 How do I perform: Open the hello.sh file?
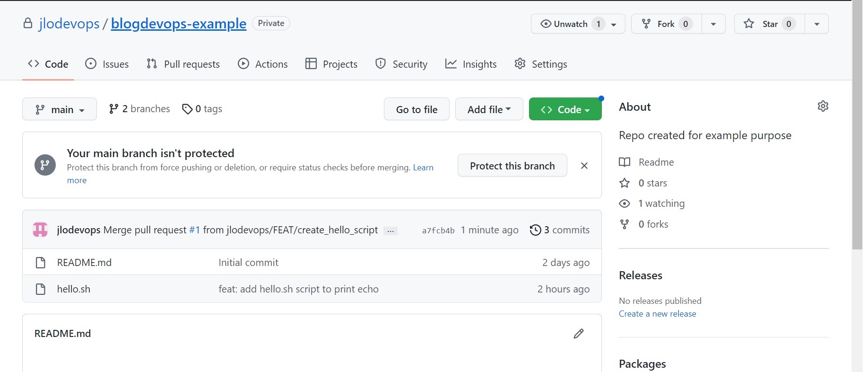(x=74, y=289)
